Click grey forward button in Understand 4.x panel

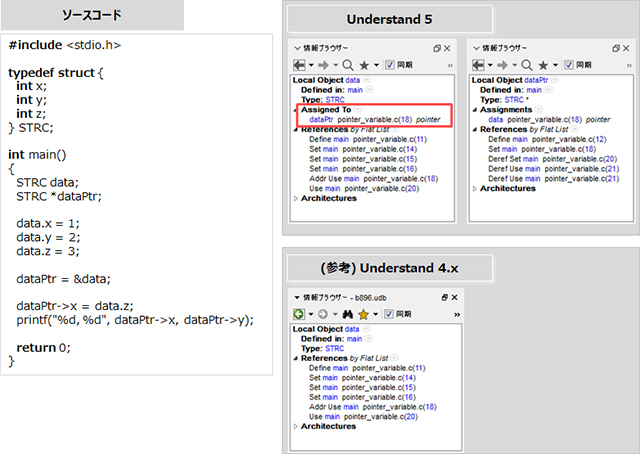click(x=322, y=314)
